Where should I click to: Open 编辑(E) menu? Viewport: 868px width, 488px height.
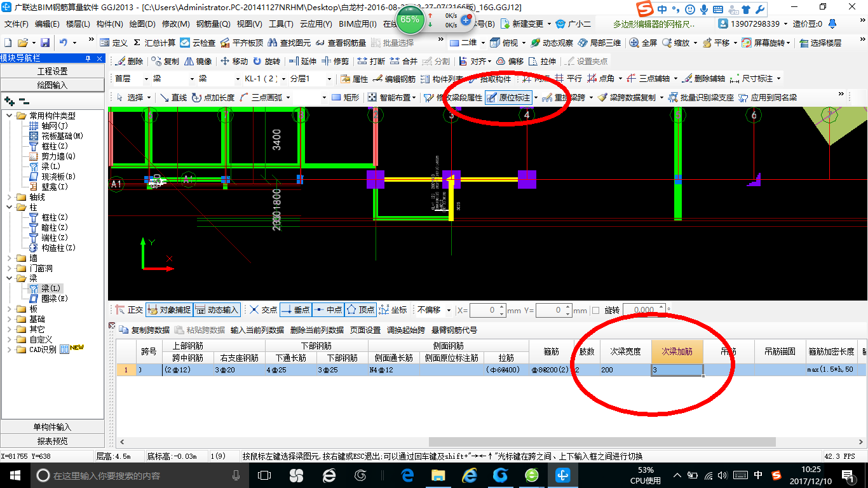coord(47,24)
